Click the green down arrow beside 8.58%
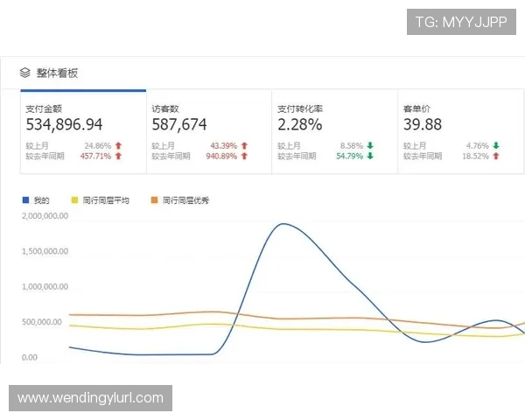The image size is (525, 420). (x=370, y=146)
